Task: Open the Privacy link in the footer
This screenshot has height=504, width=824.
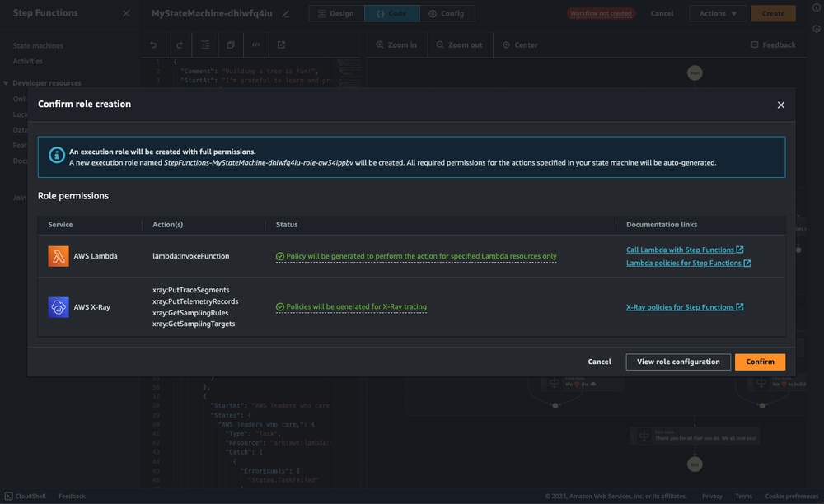Action: (x=712, y=496)
